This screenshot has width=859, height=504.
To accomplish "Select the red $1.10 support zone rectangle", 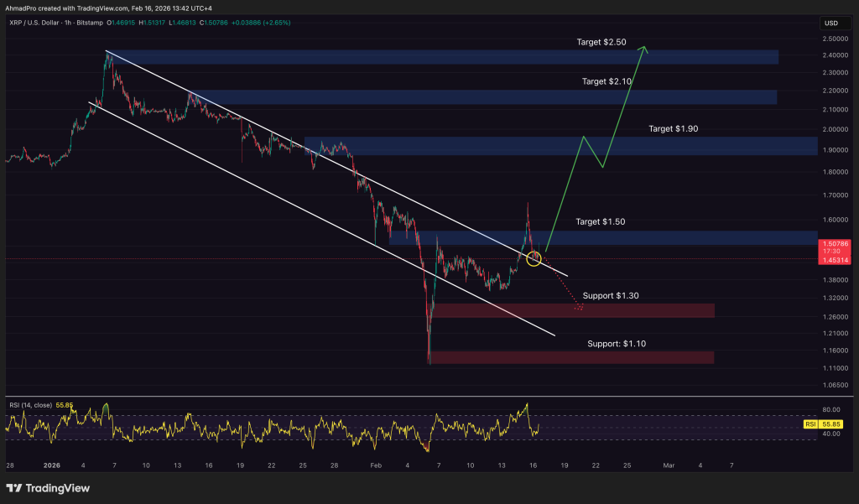I will 570,357.
